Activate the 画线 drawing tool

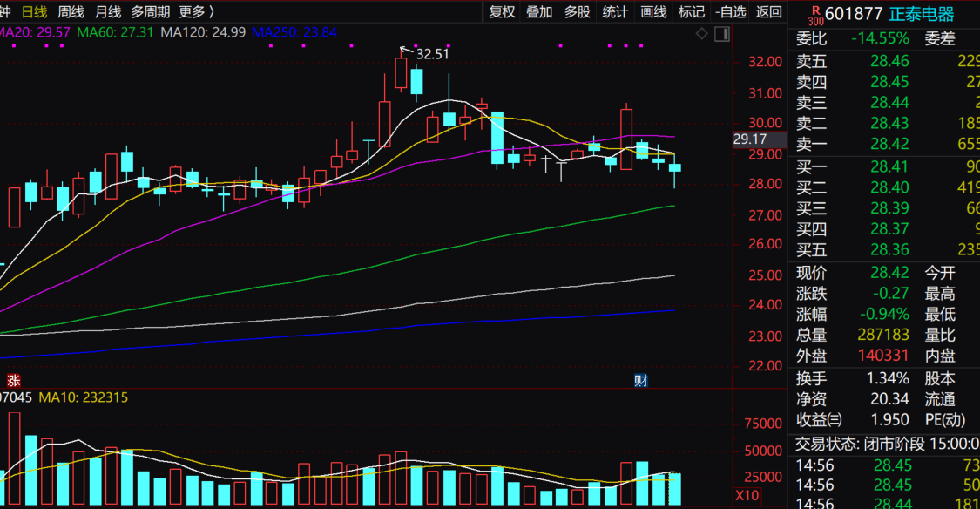653,11
